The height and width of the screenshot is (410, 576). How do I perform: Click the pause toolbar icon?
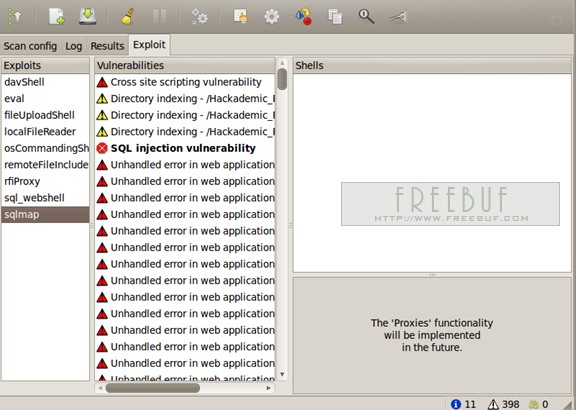click(159, 17)
